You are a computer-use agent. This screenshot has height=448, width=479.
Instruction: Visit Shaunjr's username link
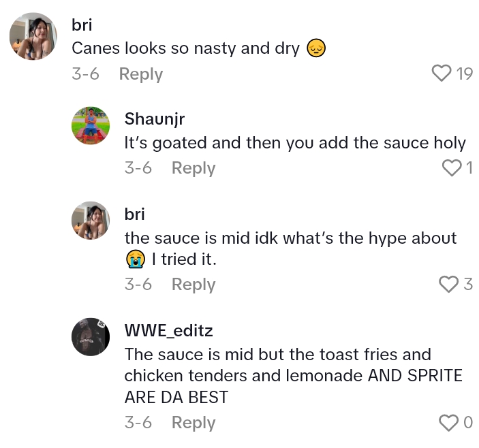155,119
